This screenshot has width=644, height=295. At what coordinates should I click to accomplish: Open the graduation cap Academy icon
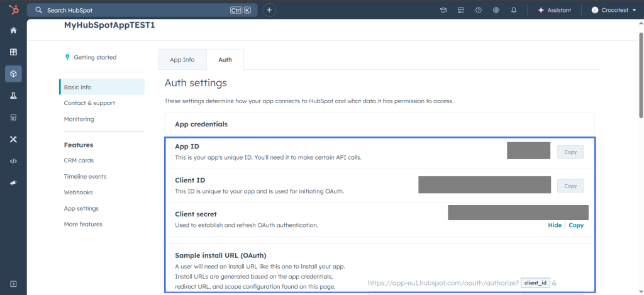(443, 10)
